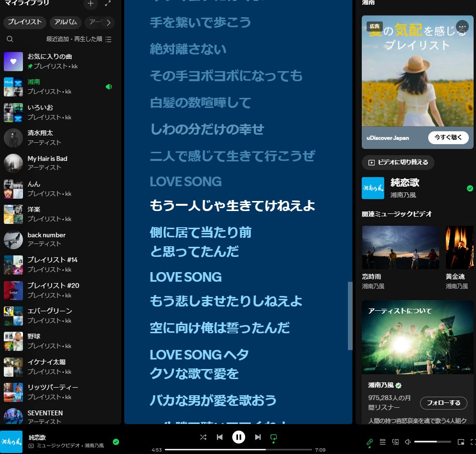This screenshot has height=454, width=476.
Task: Expand My Library to full view
Action: tap(108, 3)
